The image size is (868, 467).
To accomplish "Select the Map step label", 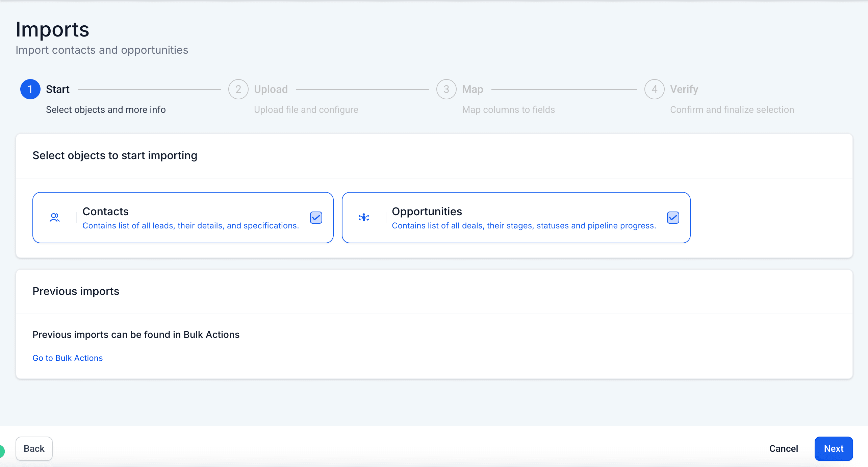I will coord(472,89).
